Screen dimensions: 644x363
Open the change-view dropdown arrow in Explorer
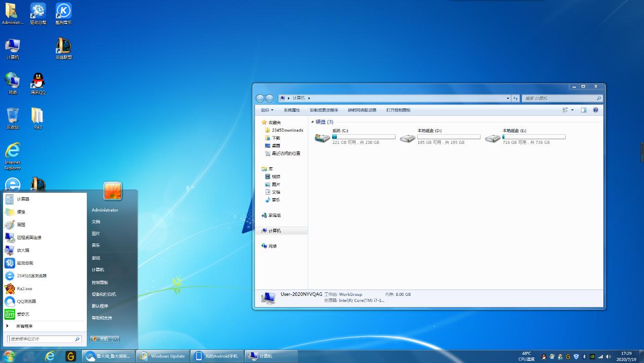coord(572,110)
